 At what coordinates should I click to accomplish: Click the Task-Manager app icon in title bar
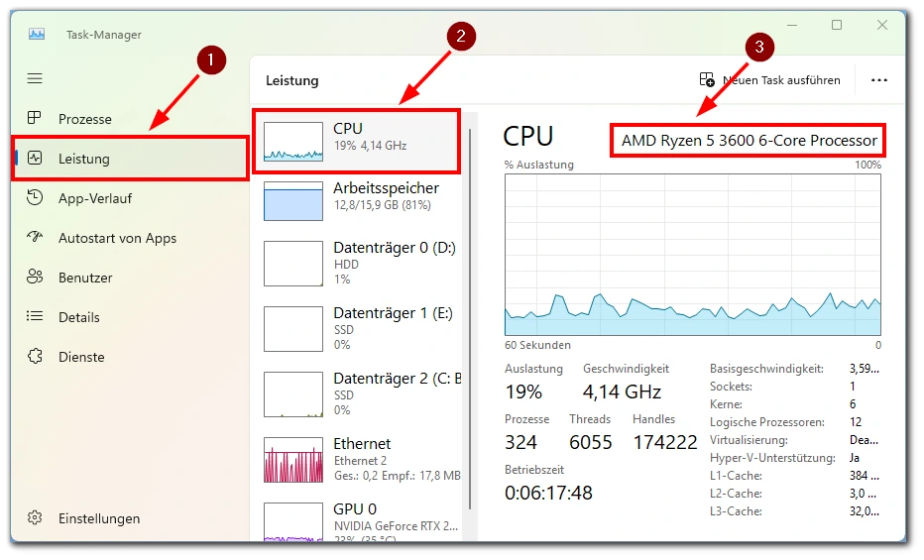coord(37,34)
